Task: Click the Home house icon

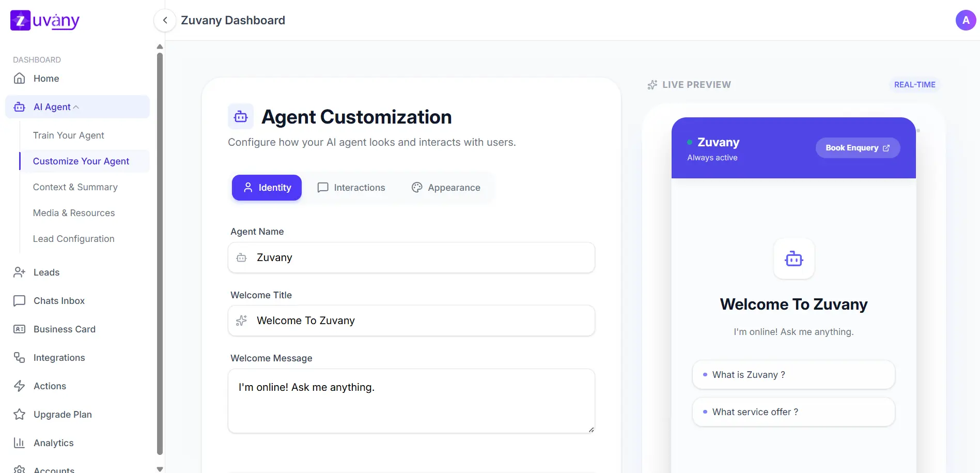Action: (19, 78)
